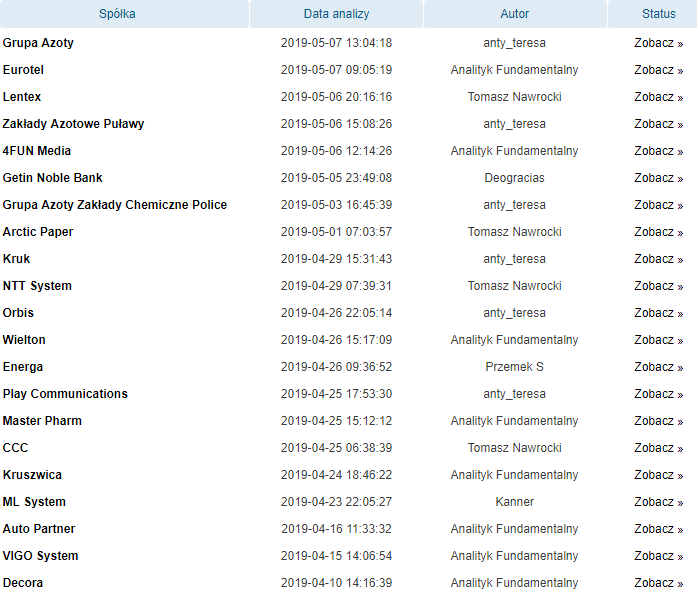Select company name Kruk
The image size is (699, 595).
point(16,259)
